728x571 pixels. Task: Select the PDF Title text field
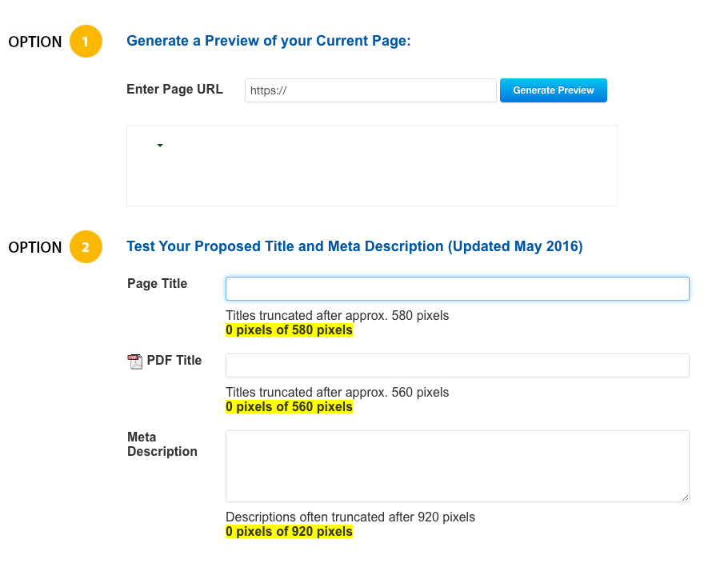point(457,365)
